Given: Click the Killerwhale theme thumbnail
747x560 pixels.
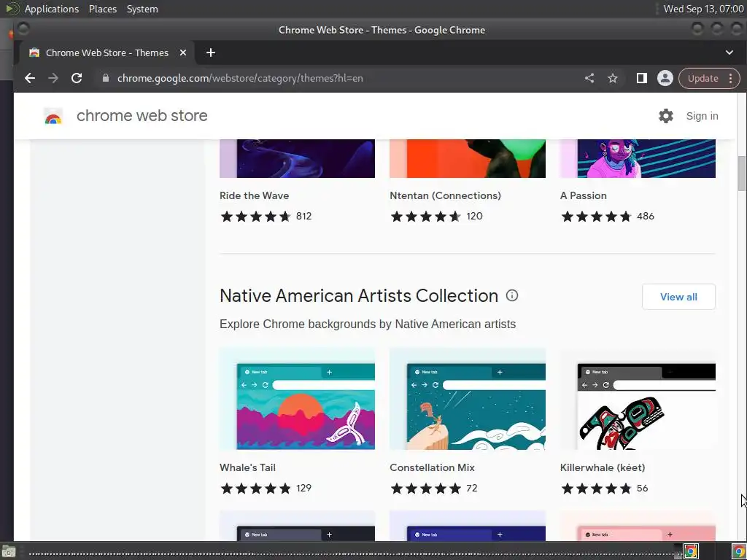Looking at the screenshot, I should tap(638, 399).
